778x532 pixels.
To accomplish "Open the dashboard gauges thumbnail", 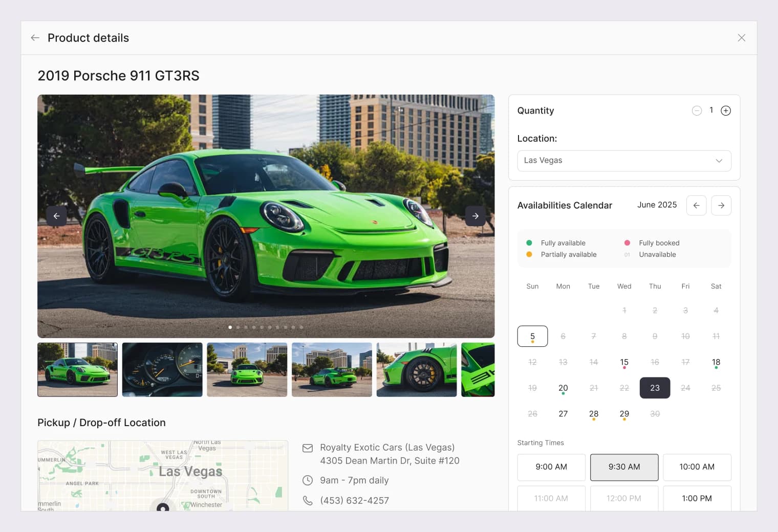I will pyautogui.click(x=162, y=370).
